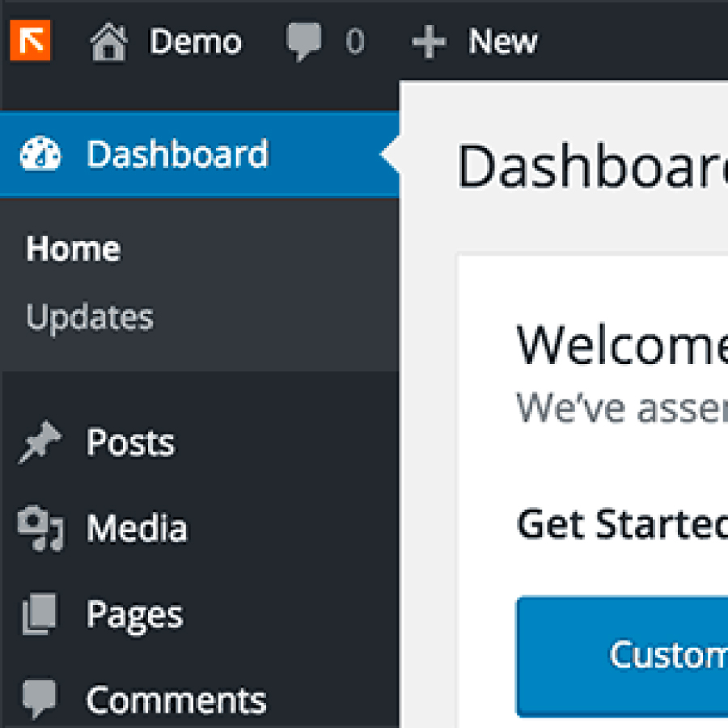728x728 pixels.
Task: Click the Posts pushpin icon
Action: [x=40, y=442]
